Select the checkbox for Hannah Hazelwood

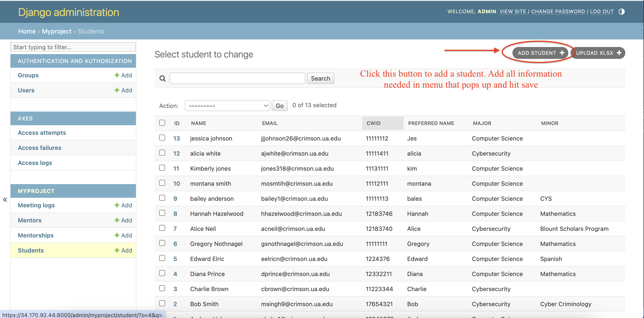tap(162, 213)
